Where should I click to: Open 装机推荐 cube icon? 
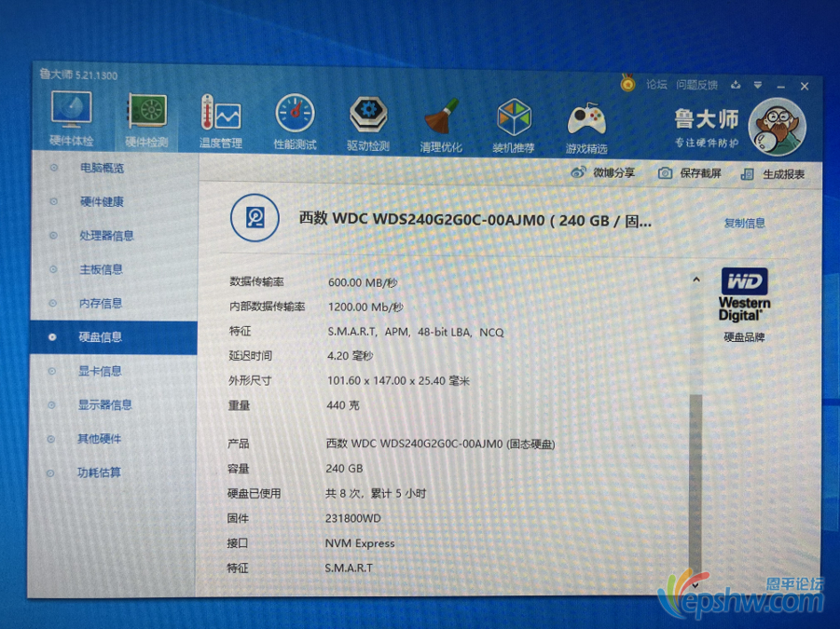514,125
